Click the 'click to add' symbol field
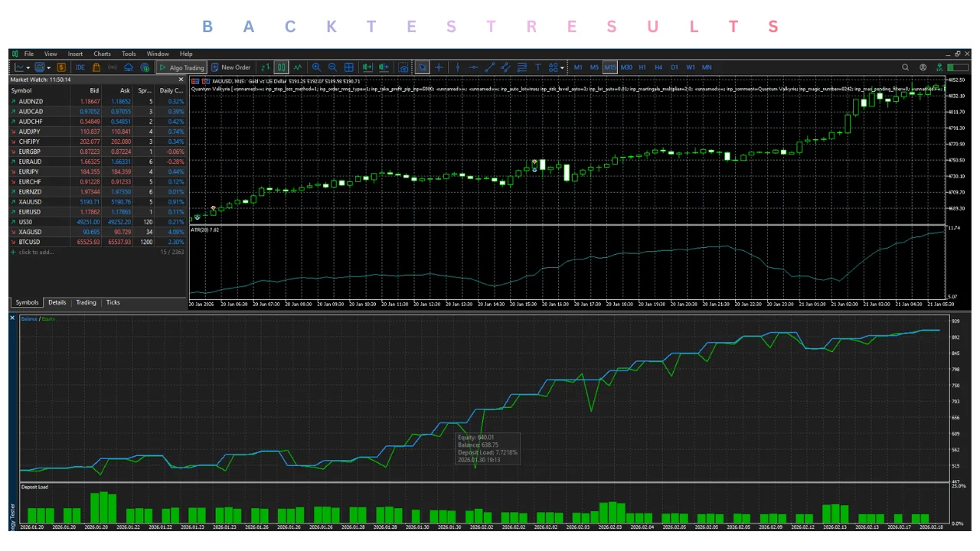Screen dimensions: 980x551 tap(36, 252)
